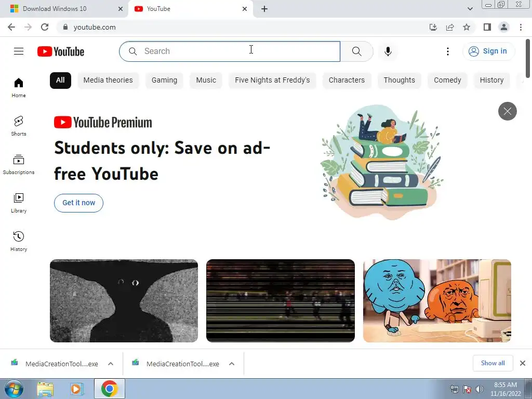
Task: Select the Gaming chip
Action: click(x=164, y=80)
